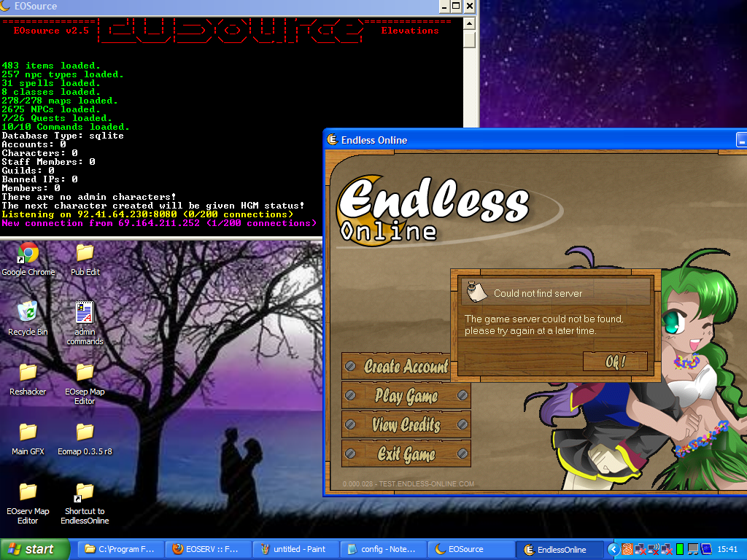The image size is (747, 560).
Task: Open the Google Chrome desktop shortcut
Action: [28, 253]
